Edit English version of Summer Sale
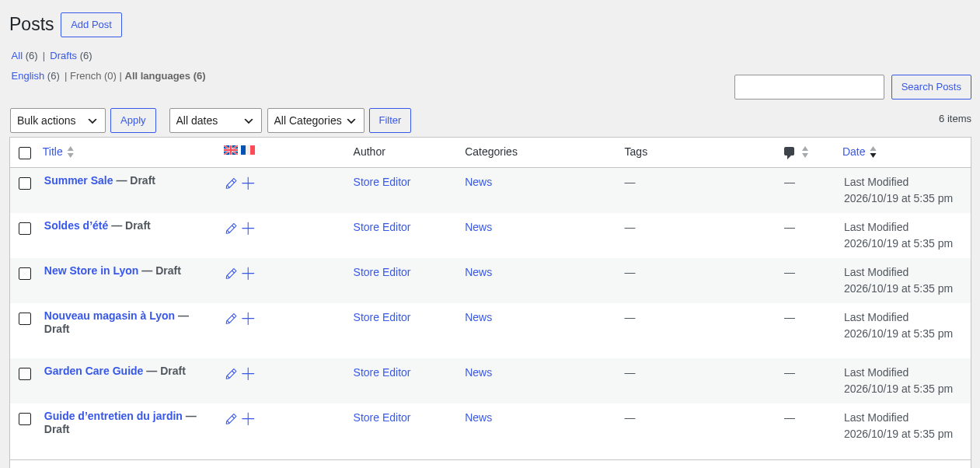 pyautogui.click(x=231, y=183)
